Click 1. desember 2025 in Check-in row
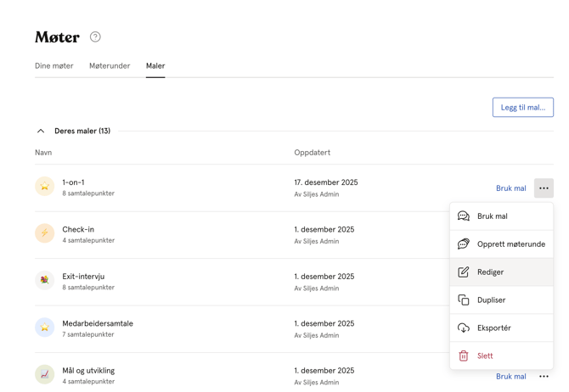Viewport: 569px width, 392px height. pos(324,230)
